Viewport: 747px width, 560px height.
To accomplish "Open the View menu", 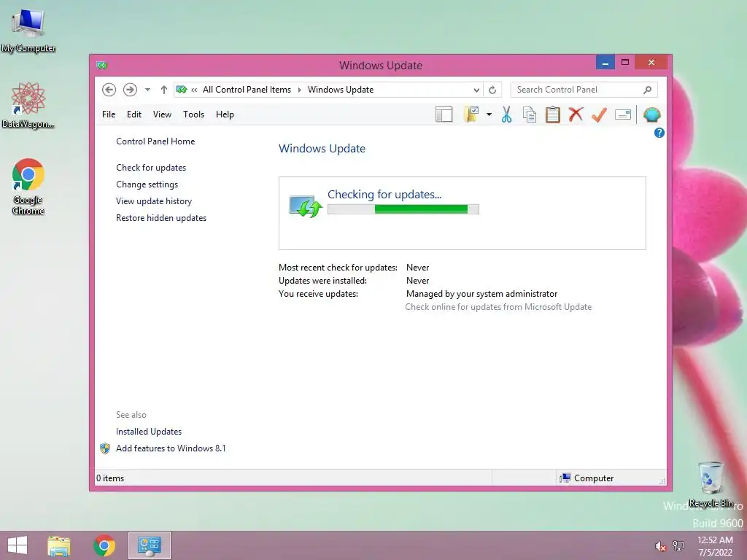I will pyautogui.click(x=162, y=114).
